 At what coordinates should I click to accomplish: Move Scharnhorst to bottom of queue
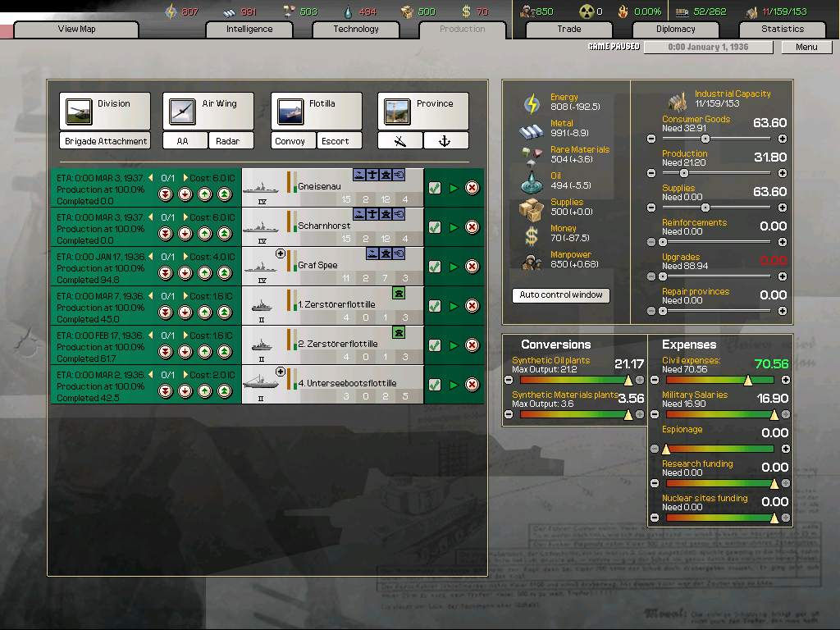(x=165, y=234)
